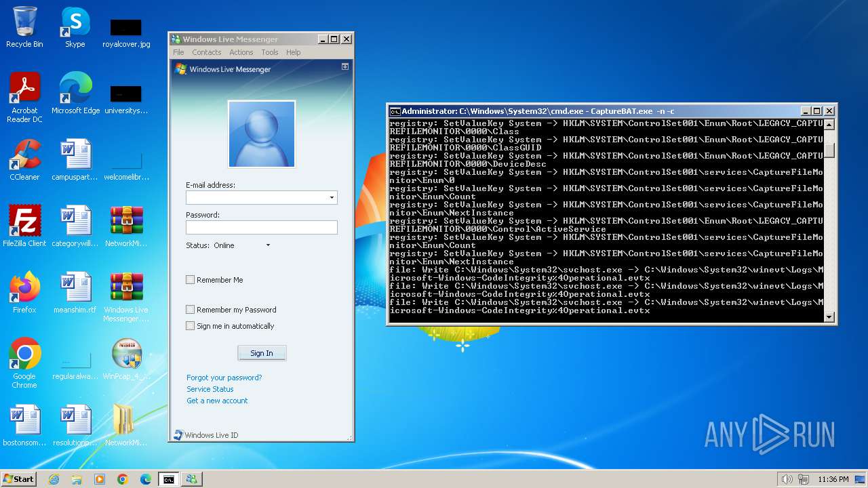Enable Remember my Password
Screen dimensions: 868x488
coord(190,309)
